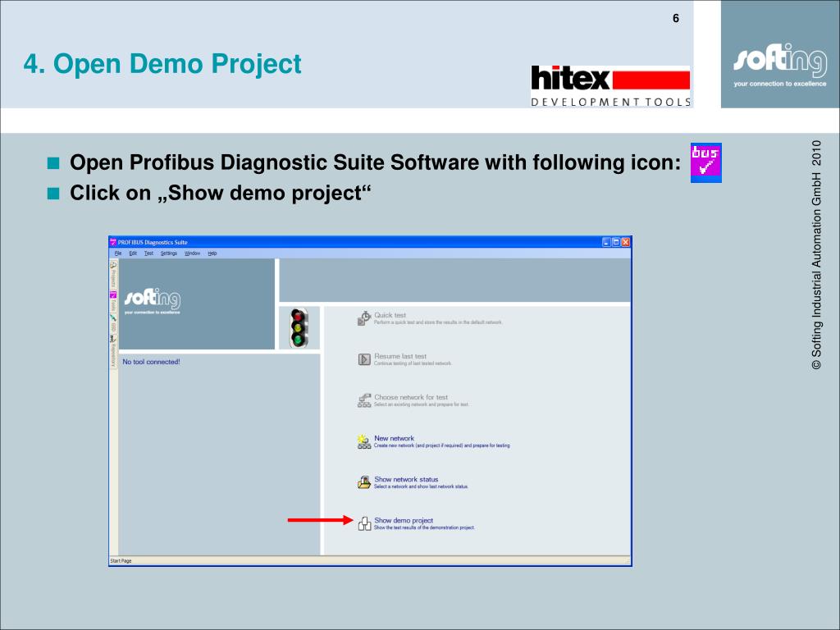Click the traffic light status icon
The image size is (840, 630).
pos(299,328)
